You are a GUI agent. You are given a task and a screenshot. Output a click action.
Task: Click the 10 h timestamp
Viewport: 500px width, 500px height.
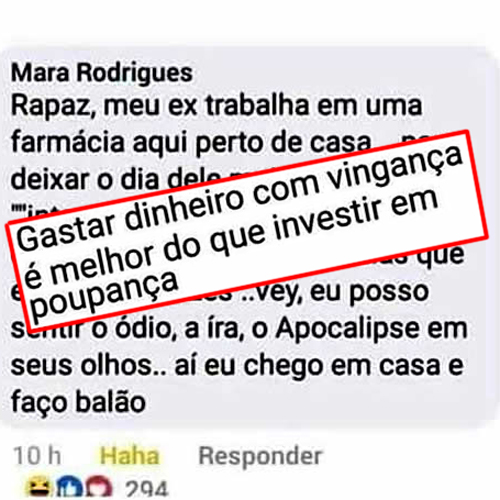37,456
